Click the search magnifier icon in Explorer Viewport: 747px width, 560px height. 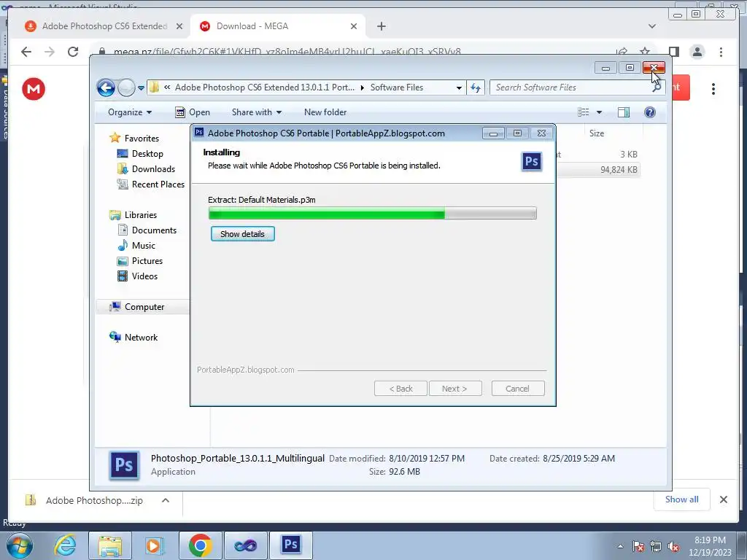point(657,87)
